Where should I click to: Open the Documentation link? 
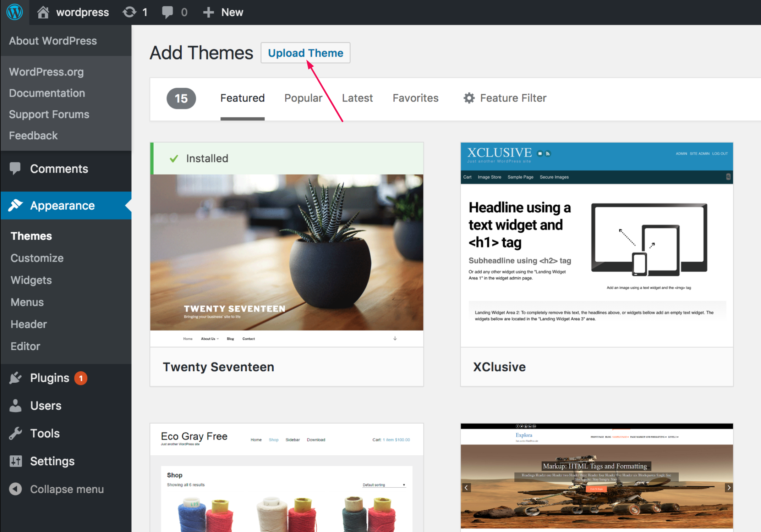[47, 93]
